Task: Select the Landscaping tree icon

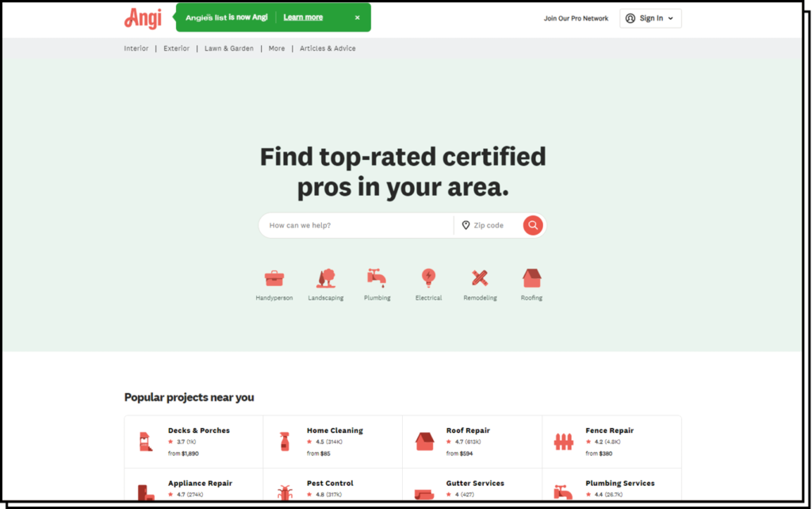Action: click(325, 278)
